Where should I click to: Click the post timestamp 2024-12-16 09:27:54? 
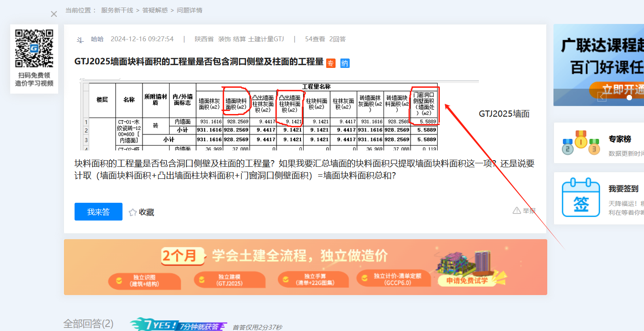(x=142, y=39)
